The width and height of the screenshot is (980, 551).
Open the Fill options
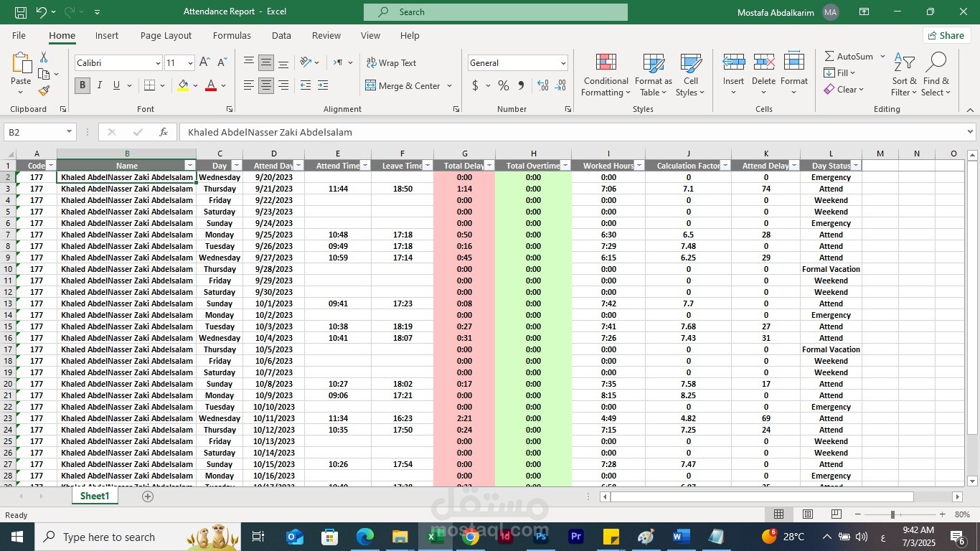tap(839, 72)
